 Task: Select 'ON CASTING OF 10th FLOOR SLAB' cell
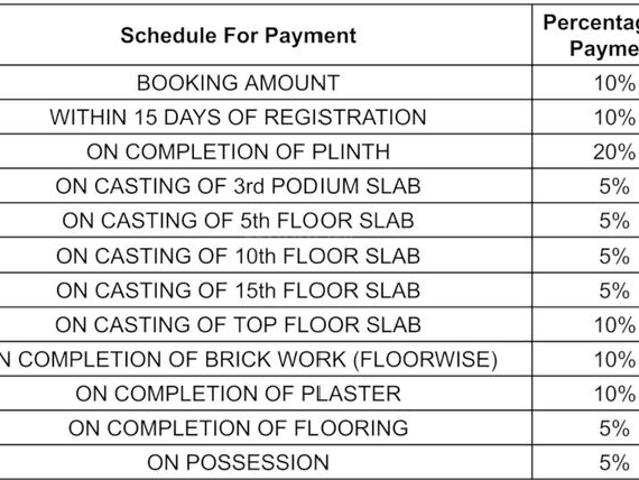[x=238, y=256]
